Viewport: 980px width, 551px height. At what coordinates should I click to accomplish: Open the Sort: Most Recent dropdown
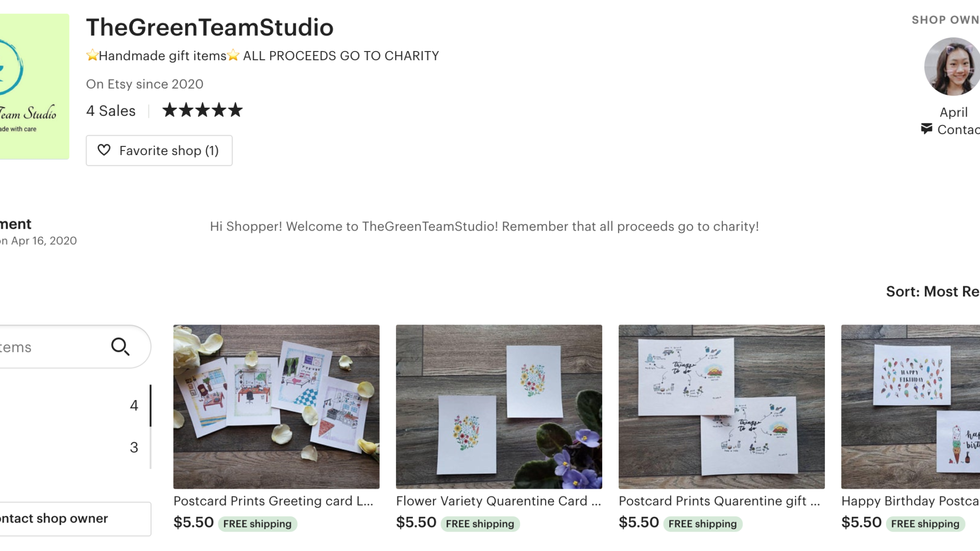tap(933, 291)
